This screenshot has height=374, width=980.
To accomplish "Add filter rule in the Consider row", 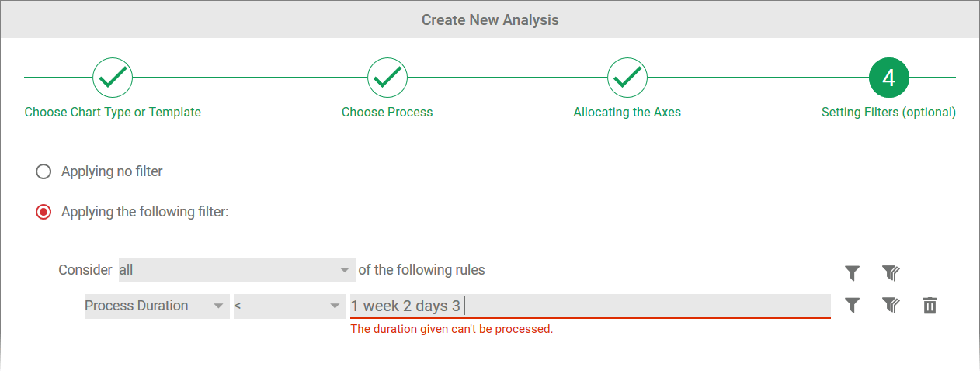I will 852,272.
